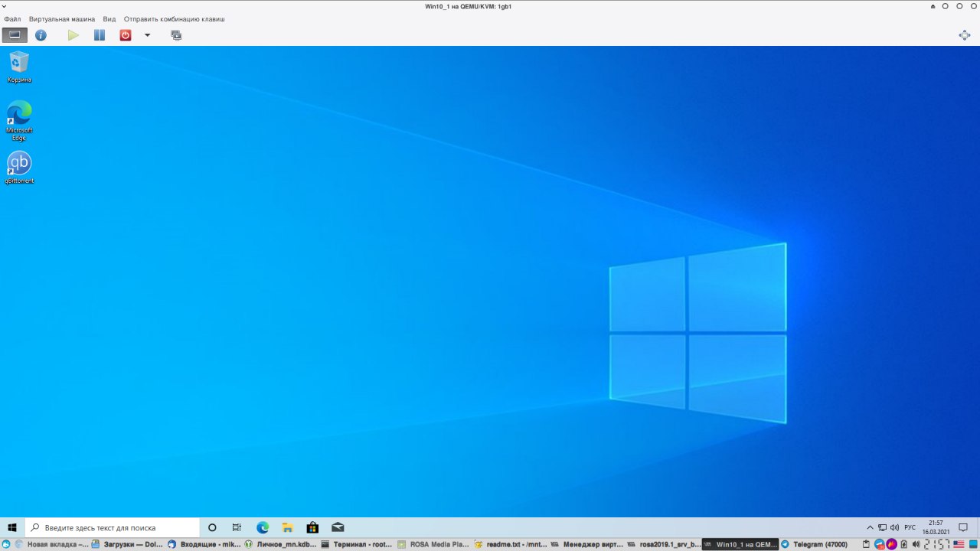Expand the shutdown options dropdown arrow
The width and height of the screenshot is (980, 551).
click(x=148, y=35)
